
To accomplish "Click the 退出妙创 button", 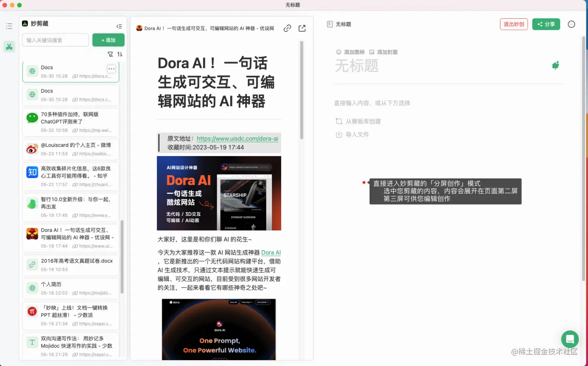I will tap(514, 24).
